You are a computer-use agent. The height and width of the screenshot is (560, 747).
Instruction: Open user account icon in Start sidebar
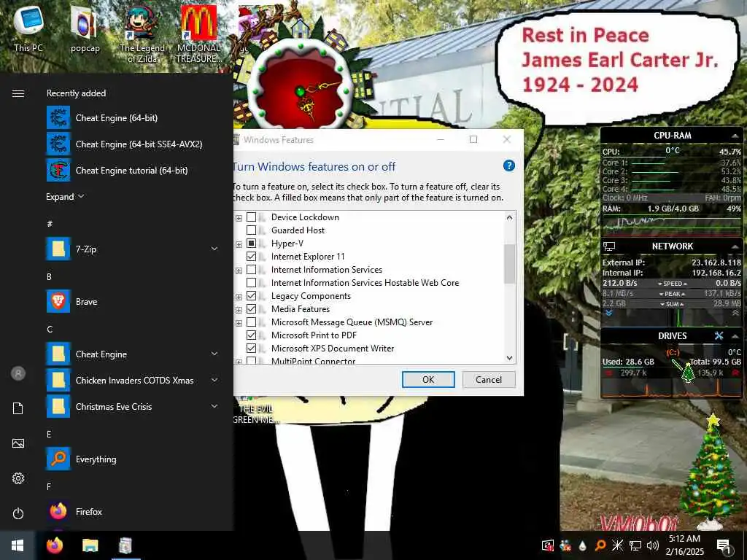pyautogui.click(x=18, y=373)
